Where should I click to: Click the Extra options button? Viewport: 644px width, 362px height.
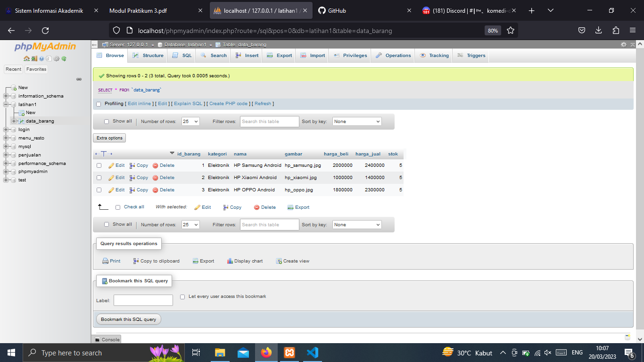tap(109, 138)
